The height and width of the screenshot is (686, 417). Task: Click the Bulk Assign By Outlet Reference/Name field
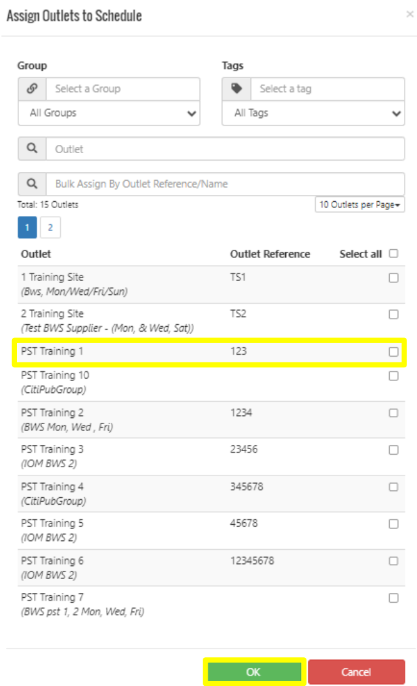[225, 184]
